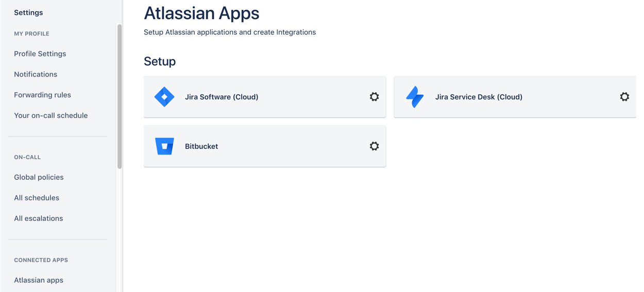This screenshot has height=292, width=644.
Task: Click the Settings sidebar heading
Action: (x=28, y=12)
